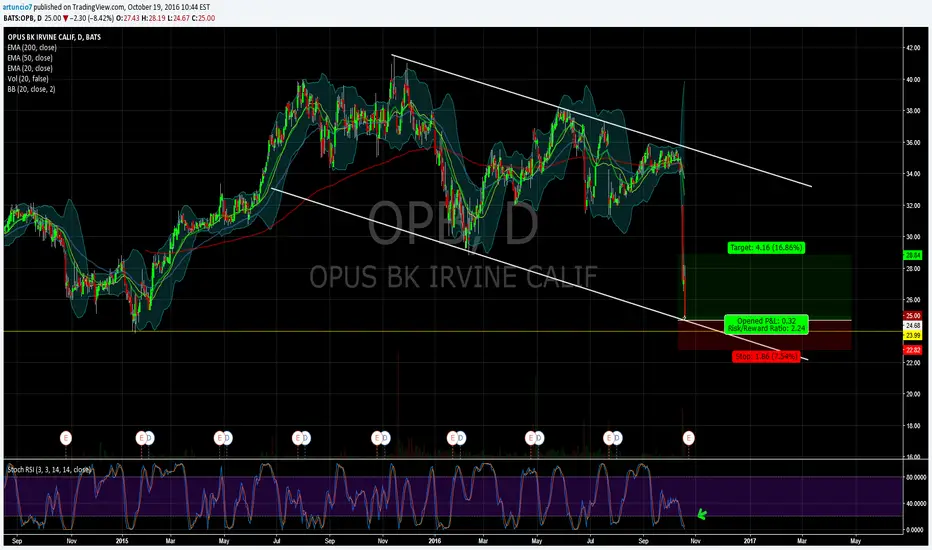Click the 18.00 price axis label

click(x=913, y=426)
